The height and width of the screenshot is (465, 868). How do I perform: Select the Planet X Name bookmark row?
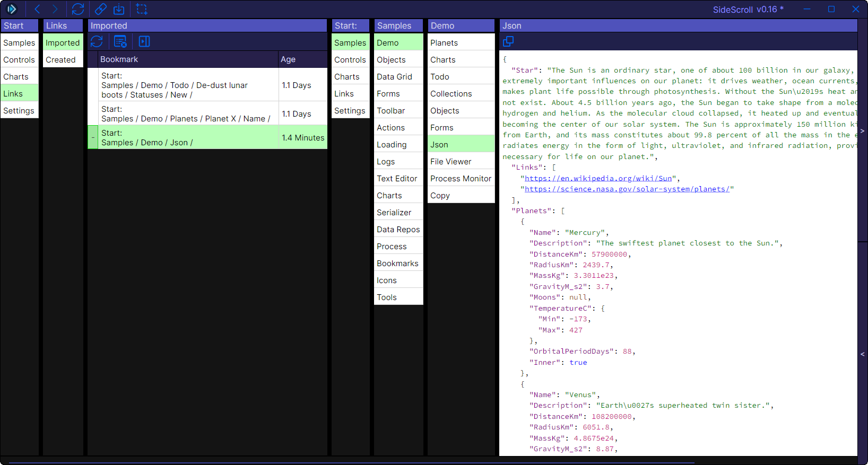[207, 113]
